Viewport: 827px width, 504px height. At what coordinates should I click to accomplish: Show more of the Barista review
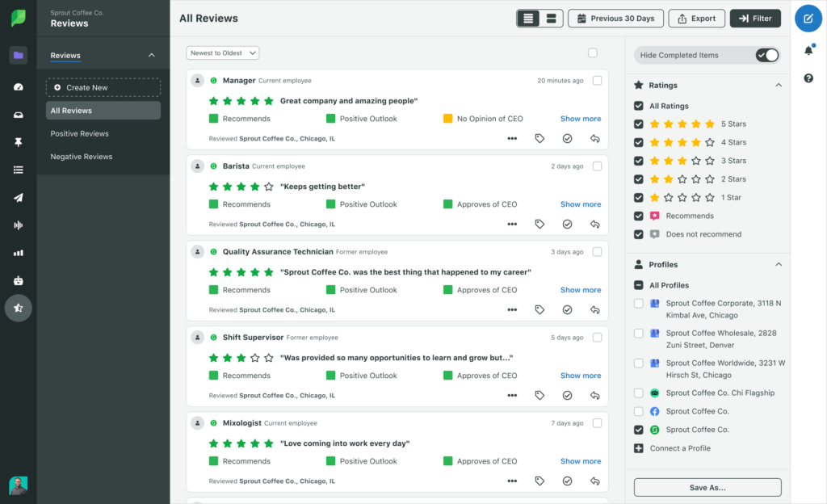(x=581, y=204)
